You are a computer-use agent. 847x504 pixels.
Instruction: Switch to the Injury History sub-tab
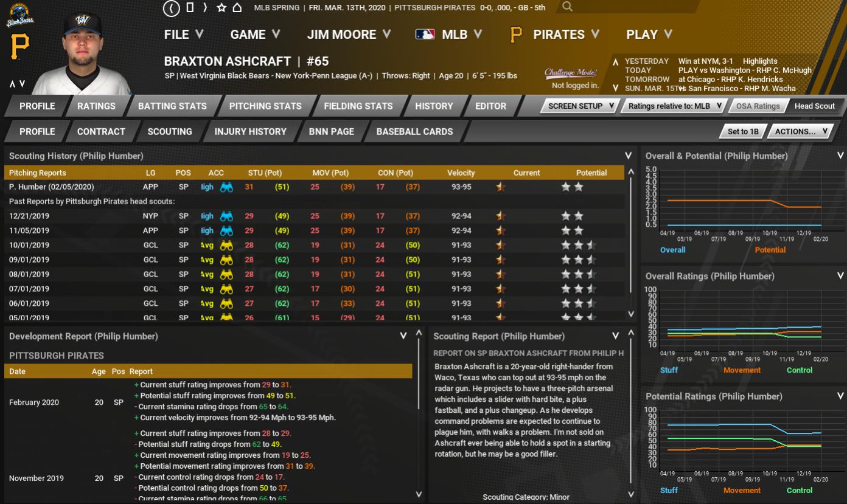coord(250,131)
